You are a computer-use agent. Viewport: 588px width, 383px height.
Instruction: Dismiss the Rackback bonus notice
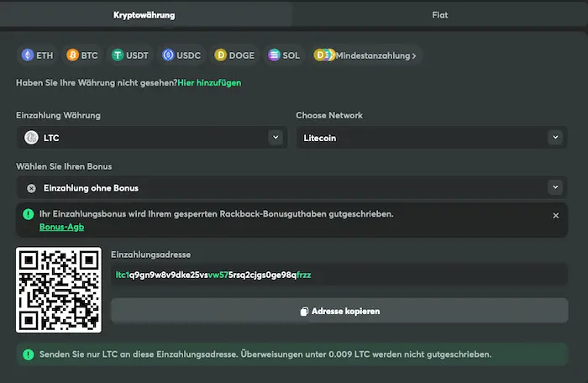click(x=556, y=216)
